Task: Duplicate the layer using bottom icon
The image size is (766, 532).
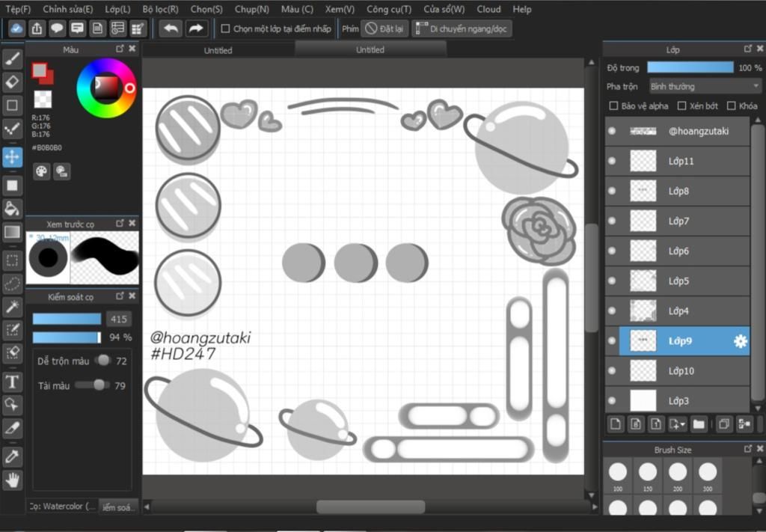Action: click(x=724, y=424)
